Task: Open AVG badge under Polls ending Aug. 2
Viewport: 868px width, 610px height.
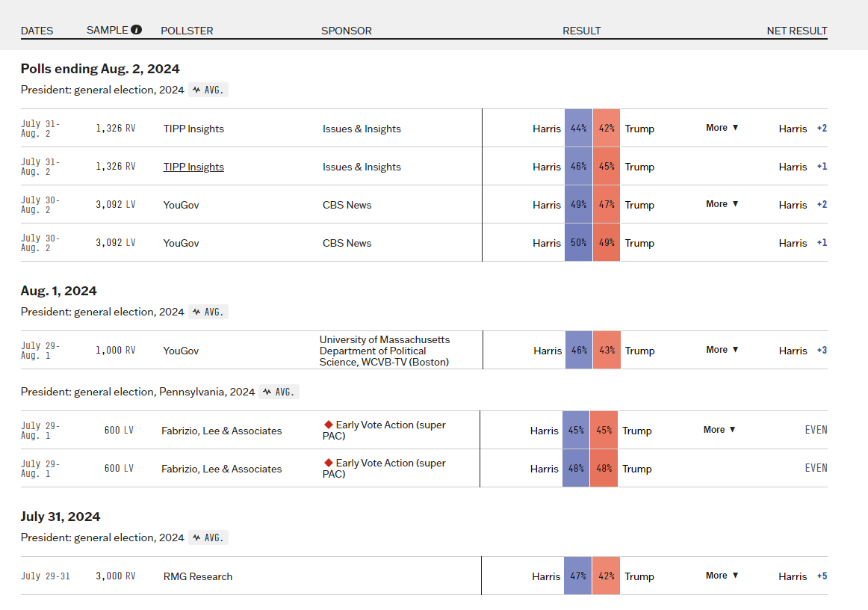Action: 208,90
